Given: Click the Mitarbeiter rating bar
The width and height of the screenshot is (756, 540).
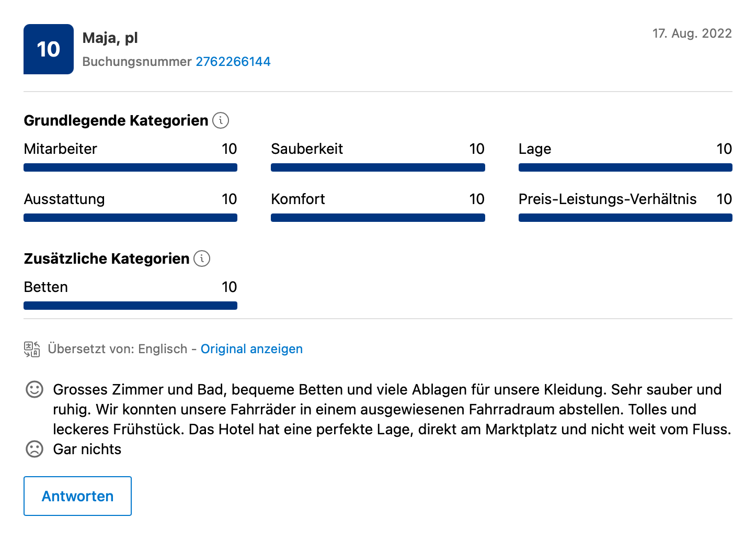Looking at the screenshot, I should [x=130, y=167].
